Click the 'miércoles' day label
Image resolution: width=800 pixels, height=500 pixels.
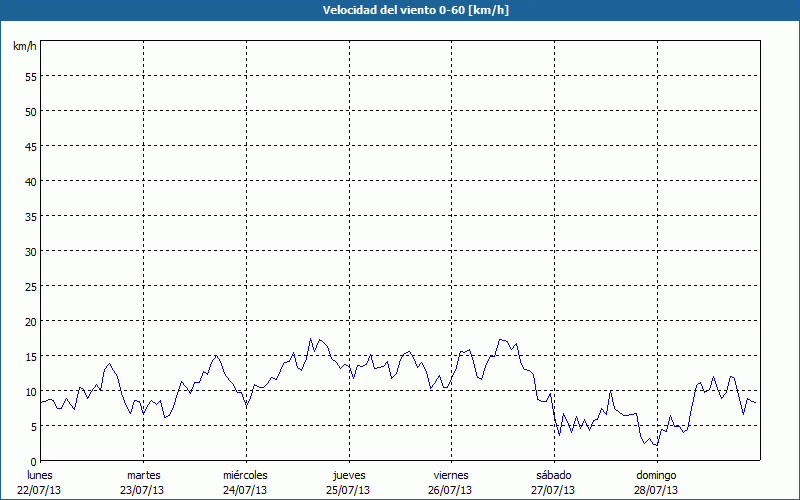coord(245,475)
